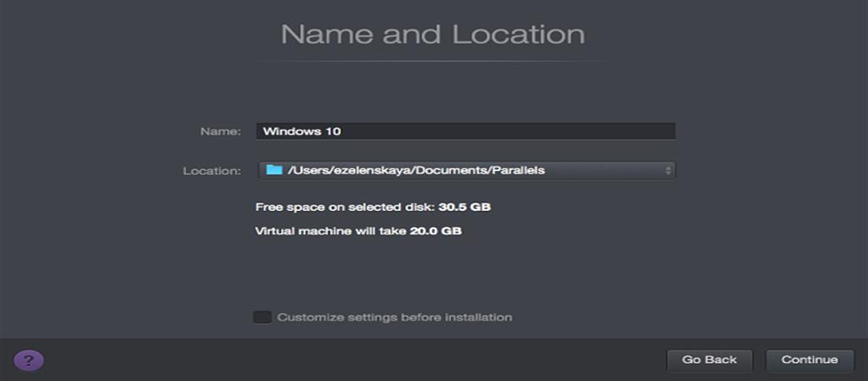Open the Location path dropdown

[466, 169]
